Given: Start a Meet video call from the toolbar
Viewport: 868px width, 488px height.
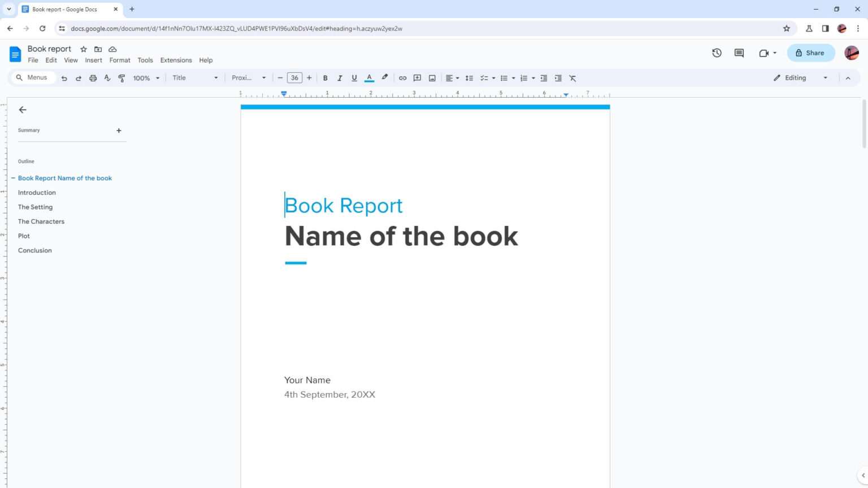Looking at the screenshot, I should click(x=764, y=53).
